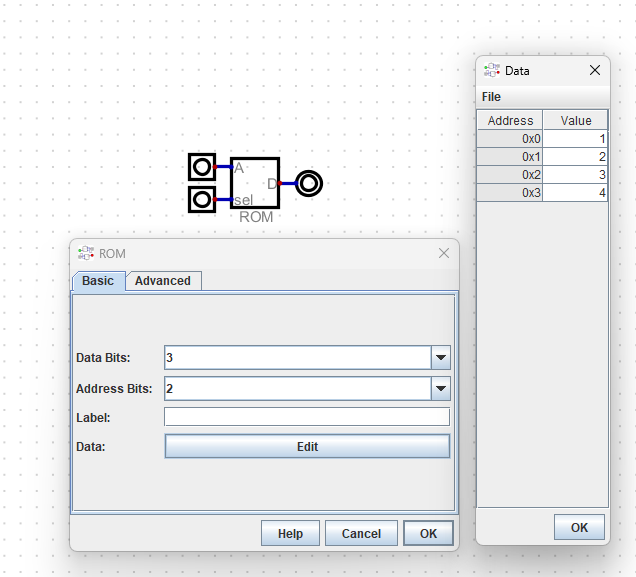Expand the Data Bits dropdown
The height and width of the screenshot is (577, 636).
point(440,358)
